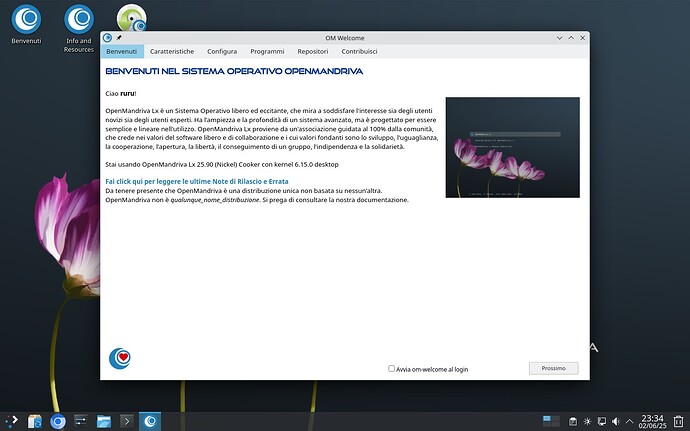
Task: Launch the terminal from the taskbar
Action: (x=127, y=421)
